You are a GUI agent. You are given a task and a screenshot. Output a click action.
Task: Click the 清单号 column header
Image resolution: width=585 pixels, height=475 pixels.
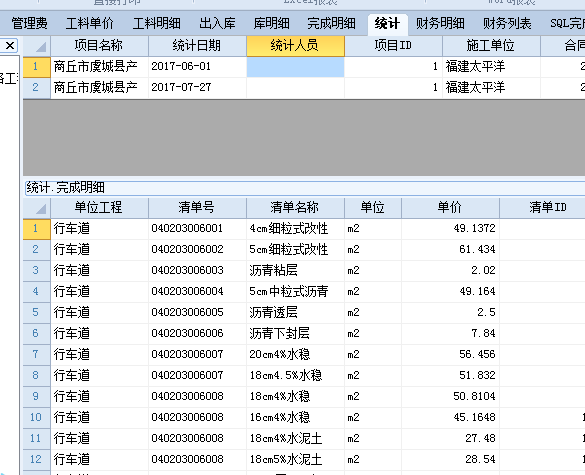(x=197, y=208)
